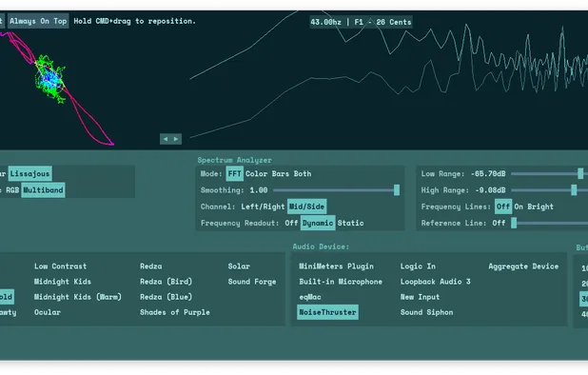Choose MiniMeters Plugin audio device
The height and width of the screenshot is (375, 588).
(x=337, y=266)
